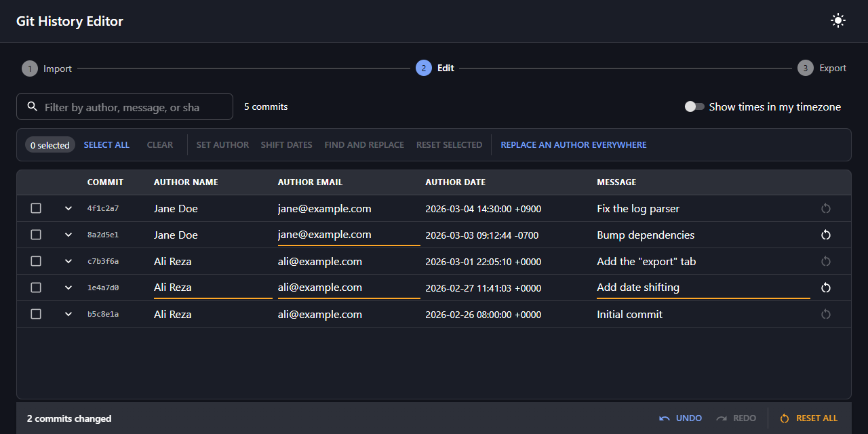Click RESET ALL button

coord(809,418)
